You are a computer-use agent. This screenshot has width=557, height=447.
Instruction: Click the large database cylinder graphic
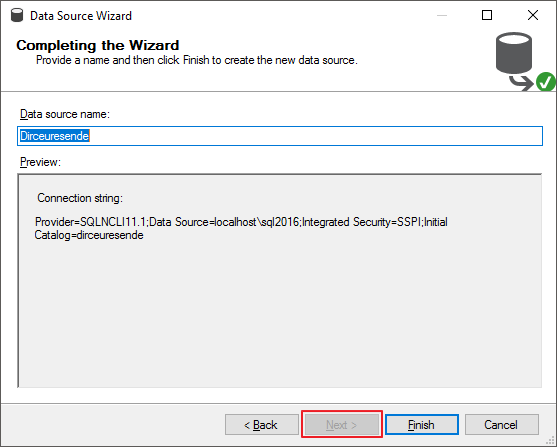tap(514, 53)
